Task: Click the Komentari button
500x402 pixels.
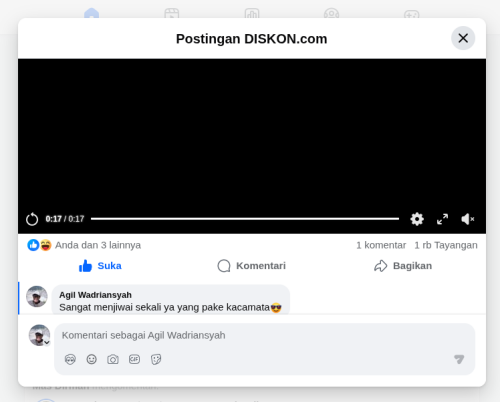Action: 252,266
